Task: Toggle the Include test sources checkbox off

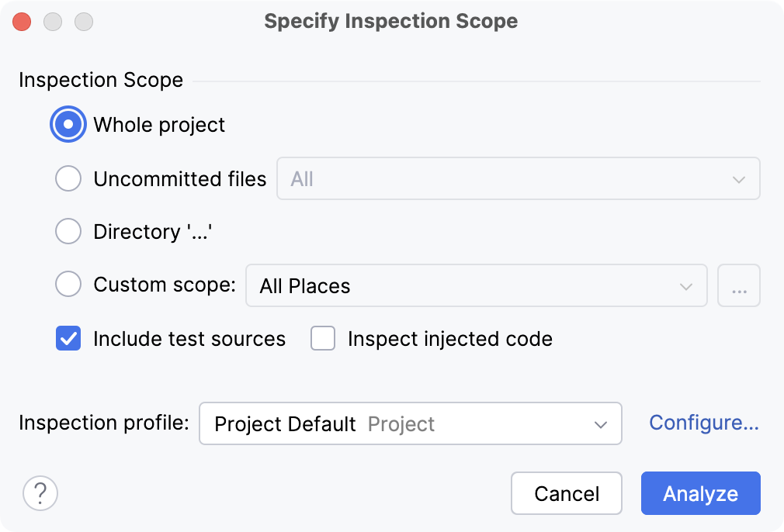Action: (x=68, y=339)
